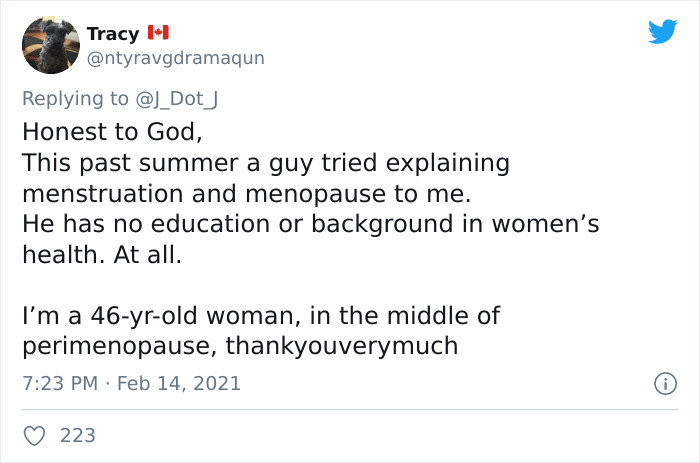Click the line starting 'This past summer'
Image resolution: width=700 pixels, height=463 pixels.
pos(265,162)
